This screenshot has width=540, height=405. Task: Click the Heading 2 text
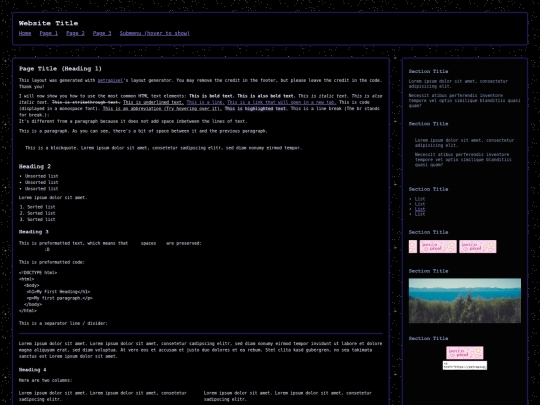pyautogui.click(x=35, y=167)
